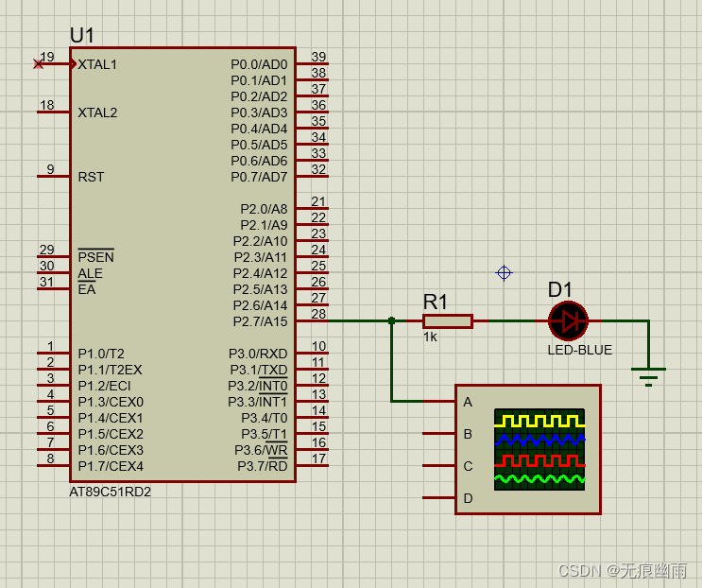Click the P1.3/CEX0 pin label
The height and width of the screenshot is (588, 702).
coord(111,402)
